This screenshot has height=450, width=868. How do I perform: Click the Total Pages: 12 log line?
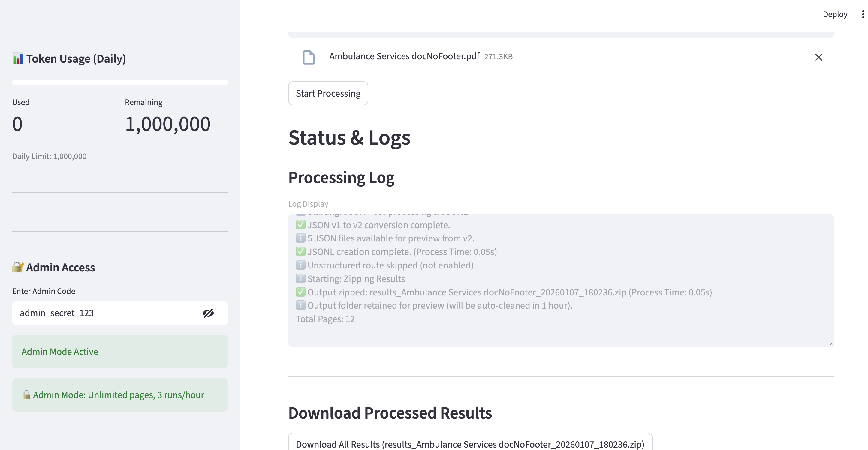[x=325, y=319]
